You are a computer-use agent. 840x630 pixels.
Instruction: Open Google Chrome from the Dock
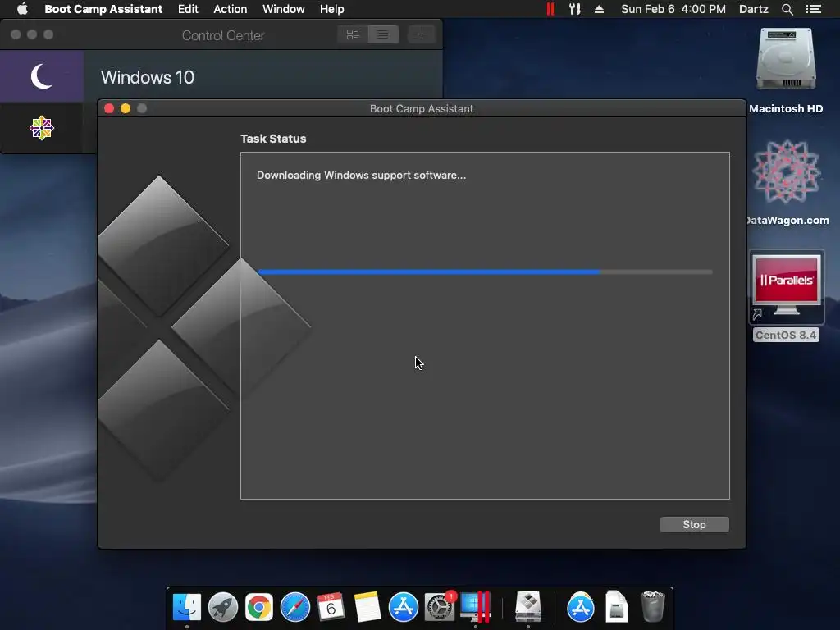(258, 608)
